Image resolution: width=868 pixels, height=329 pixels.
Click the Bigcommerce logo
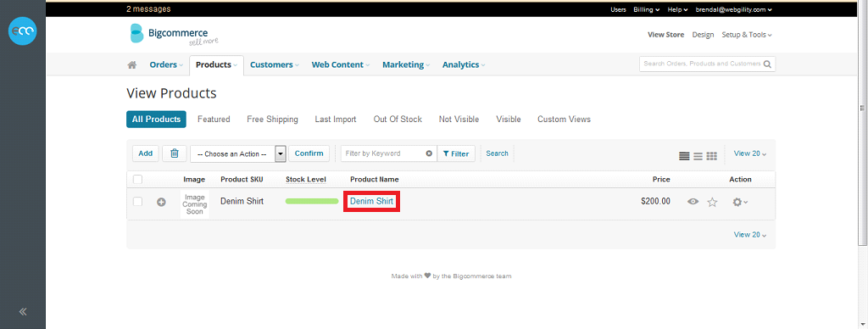pos(174,34)
